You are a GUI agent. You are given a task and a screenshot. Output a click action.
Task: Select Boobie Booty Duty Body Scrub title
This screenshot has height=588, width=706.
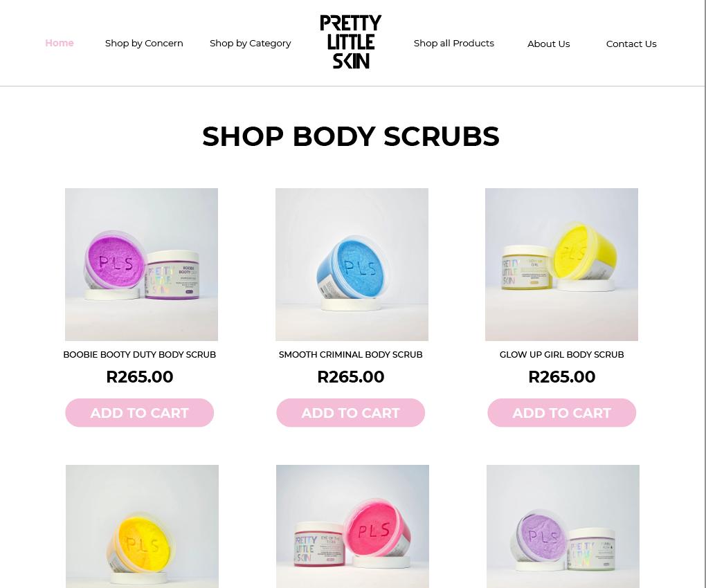click(140, 354)
